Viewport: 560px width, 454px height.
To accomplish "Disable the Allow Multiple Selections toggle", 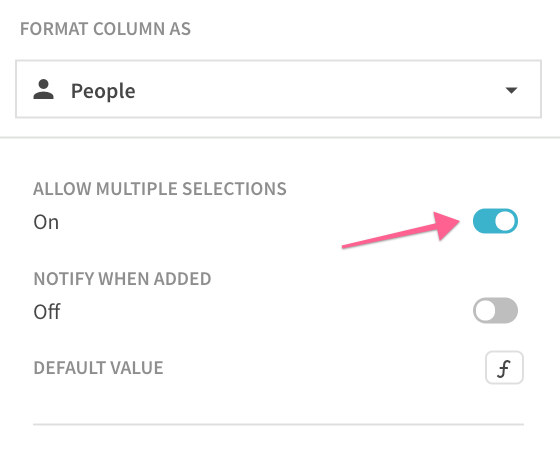I will tap(495, 221).
